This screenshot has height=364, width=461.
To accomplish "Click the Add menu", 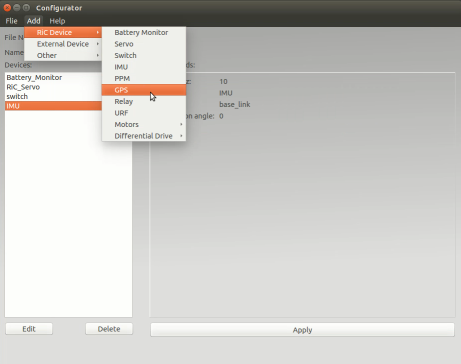I will click(x=33, y=21).
